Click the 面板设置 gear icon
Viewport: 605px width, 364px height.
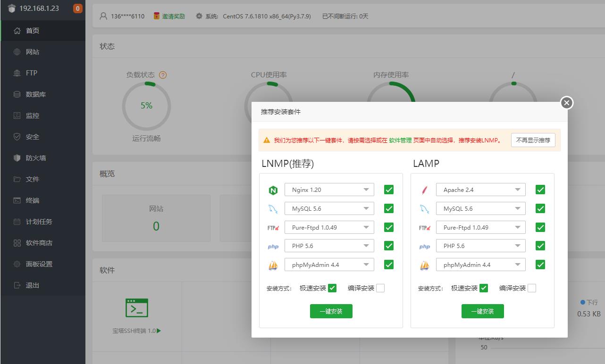pos(17,264)
